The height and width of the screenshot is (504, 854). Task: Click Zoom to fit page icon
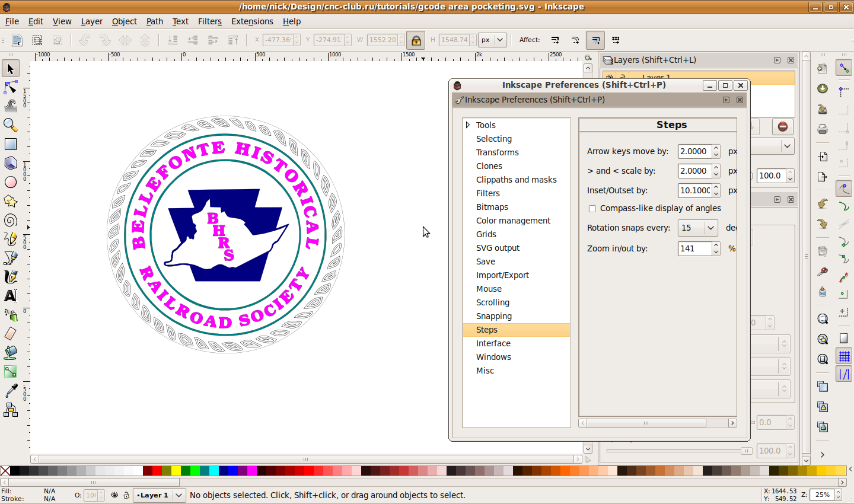823,359
